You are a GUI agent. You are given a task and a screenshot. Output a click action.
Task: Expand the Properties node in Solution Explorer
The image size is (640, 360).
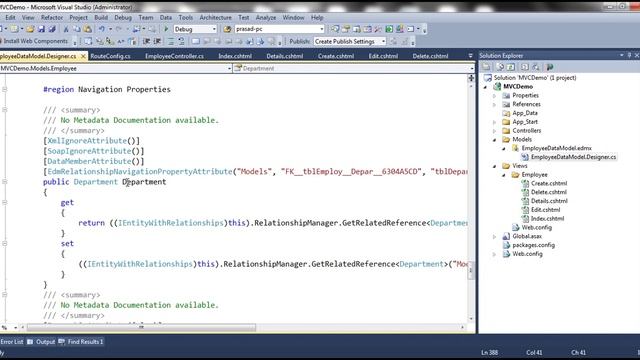tap(495, 96)
